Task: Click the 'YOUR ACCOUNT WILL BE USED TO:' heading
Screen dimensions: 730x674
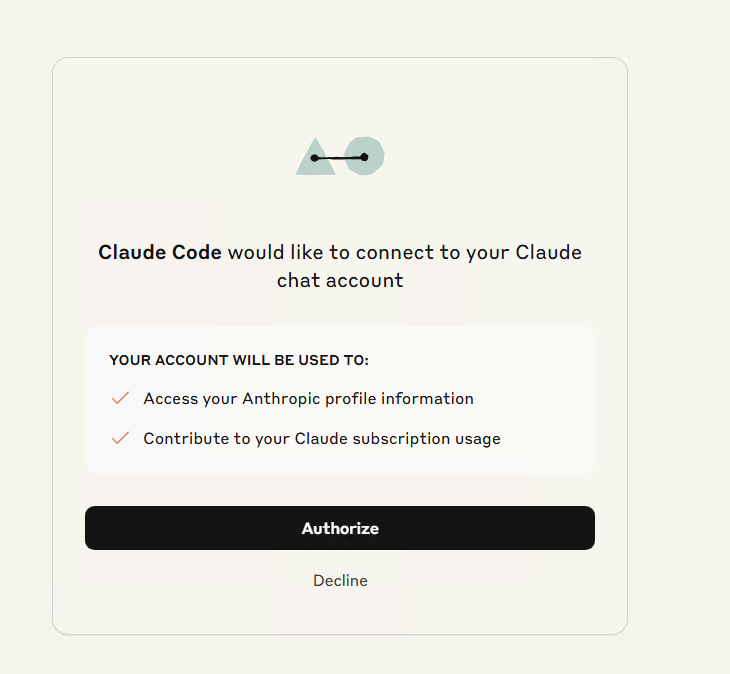Action: pos(239,360)
